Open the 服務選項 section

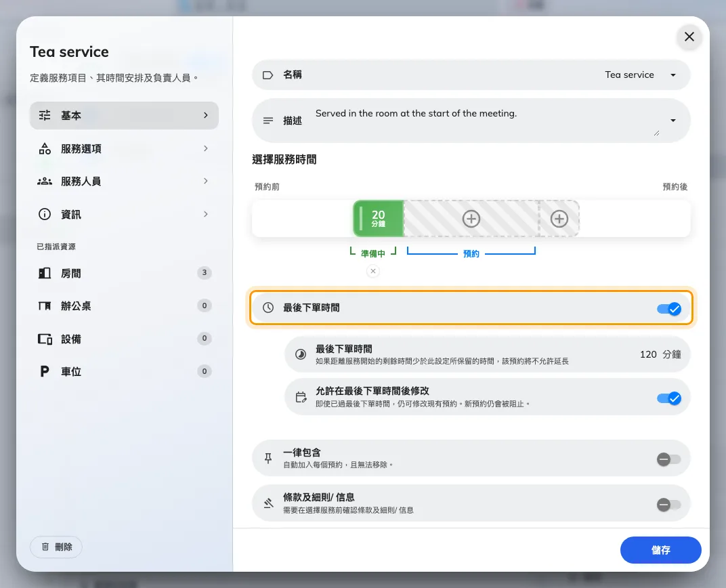coord(124,148)
